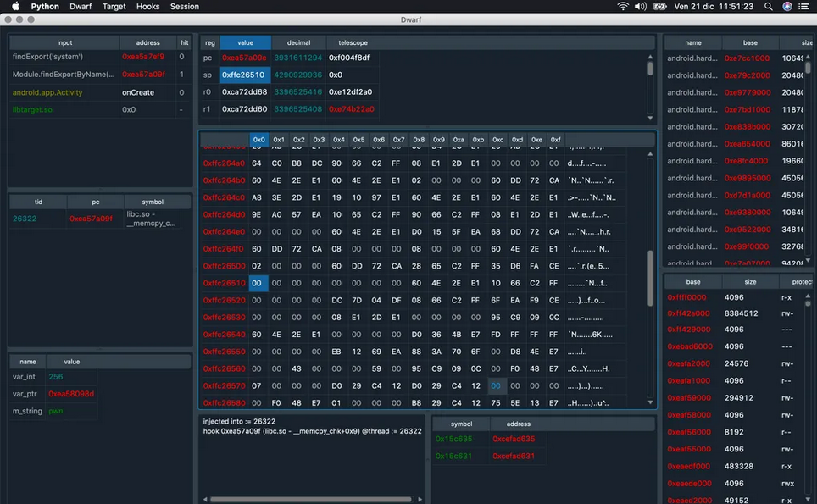Click the threads symbol column header
The width and height of the screenshot is (817, 504).
click(153, 202)
